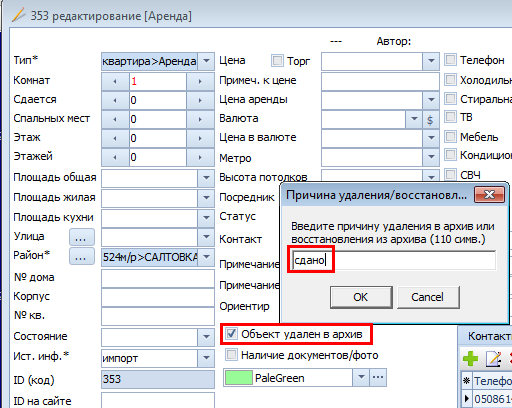This screenshot has height=408, width=512.
Task: Click the ellipsis button next to Улица
Action: pos(82,237)
